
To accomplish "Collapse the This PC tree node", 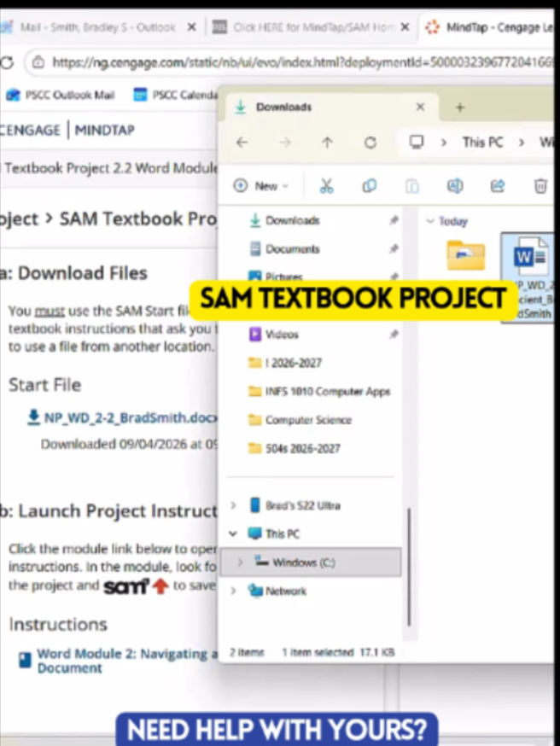I will pyautogui.click(x=233, y=533).
